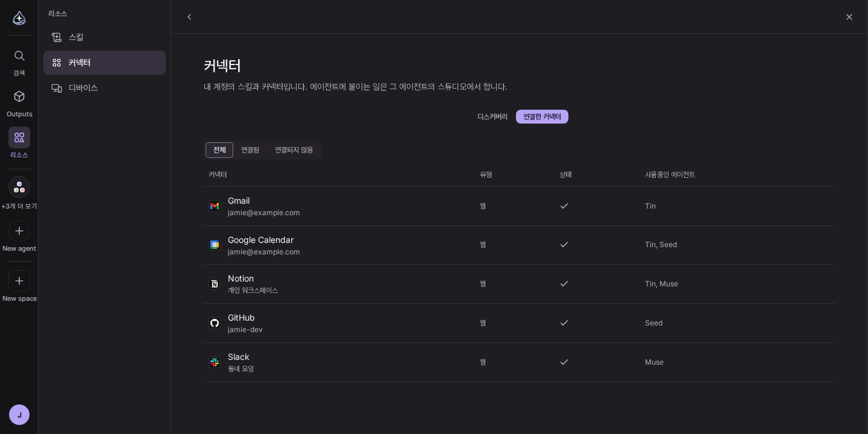Click the app logo icon at top
The image size is (868, 434).
pos(19,18)
